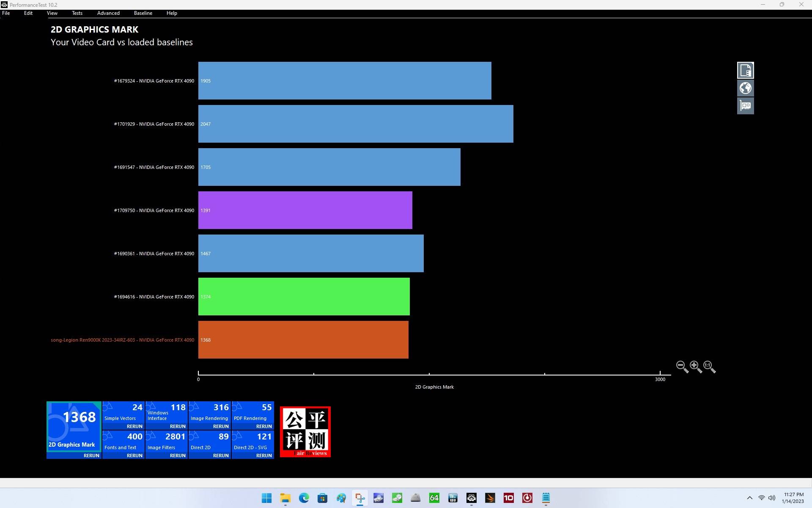Click the Fair Reviews logo image

(x=305, y=431)
